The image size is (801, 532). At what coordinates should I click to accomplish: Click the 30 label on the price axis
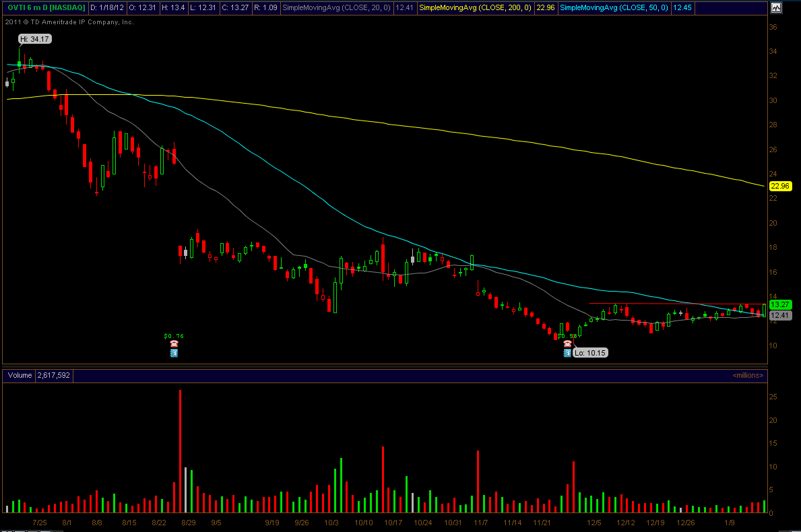pyautogui.click(x=773, y=100)
